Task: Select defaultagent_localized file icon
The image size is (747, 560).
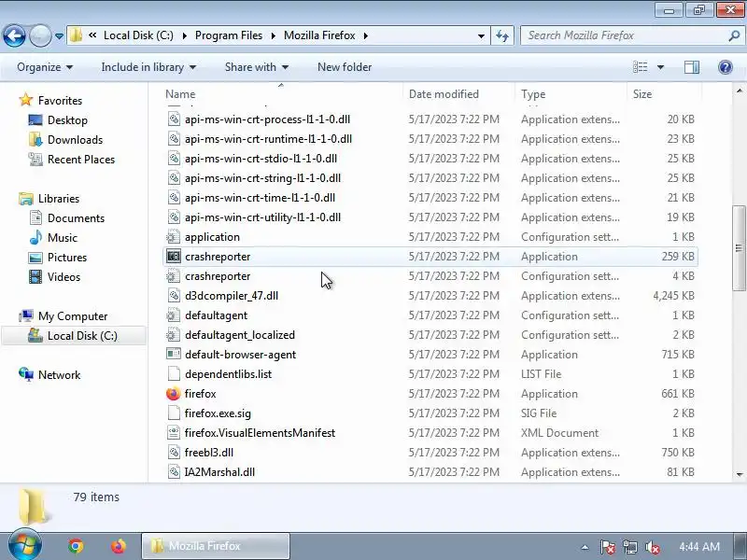Action: (174, 335)
